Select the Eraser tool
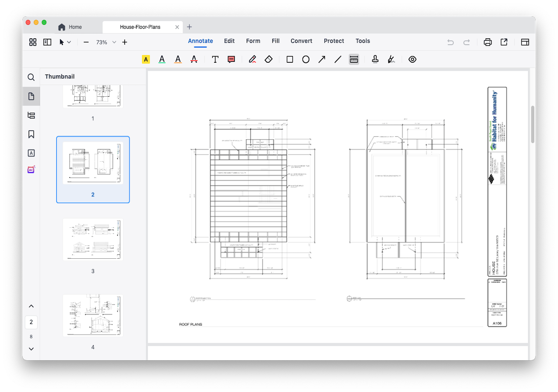This screenshot has width=558, height=392. pyautogui.click(x=269, y=59)
